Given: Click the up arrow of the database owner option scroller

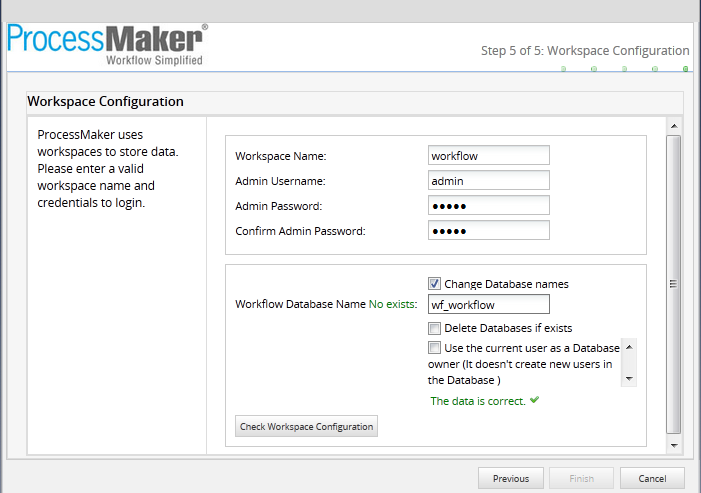Looking at the screenshot, I should point(629,347).
